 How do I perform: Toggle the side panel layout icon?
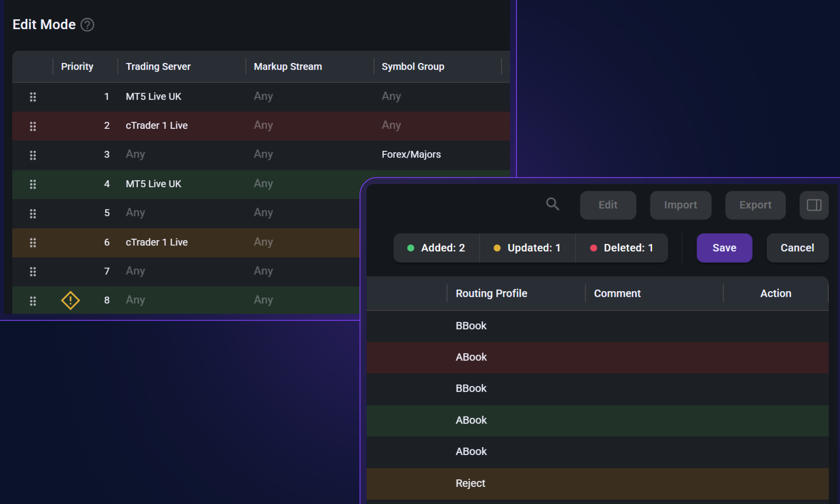click(x=814, y=205)
